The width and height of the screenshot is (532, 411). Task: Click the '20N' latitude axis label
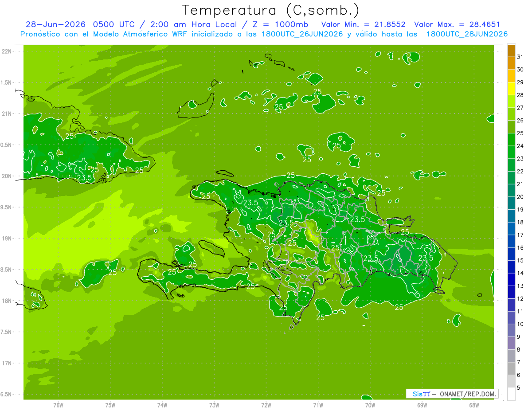pyautogui.click(x=7, y=176)
